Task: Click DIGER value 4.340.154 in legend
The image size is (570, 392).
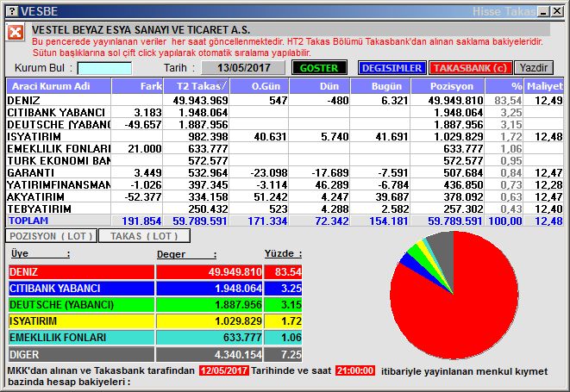Action: [210, 354]
